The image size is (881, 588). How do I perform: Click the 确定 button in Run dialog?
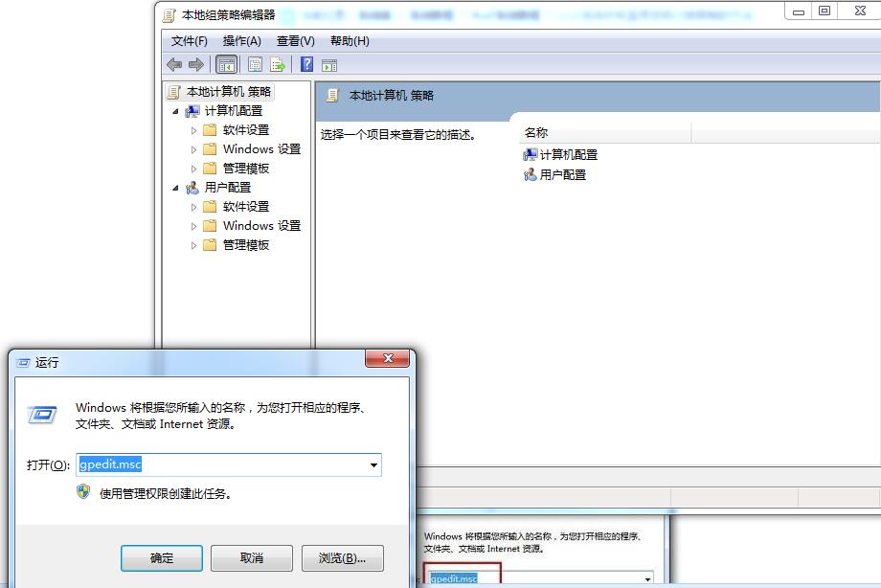point(162,558)
